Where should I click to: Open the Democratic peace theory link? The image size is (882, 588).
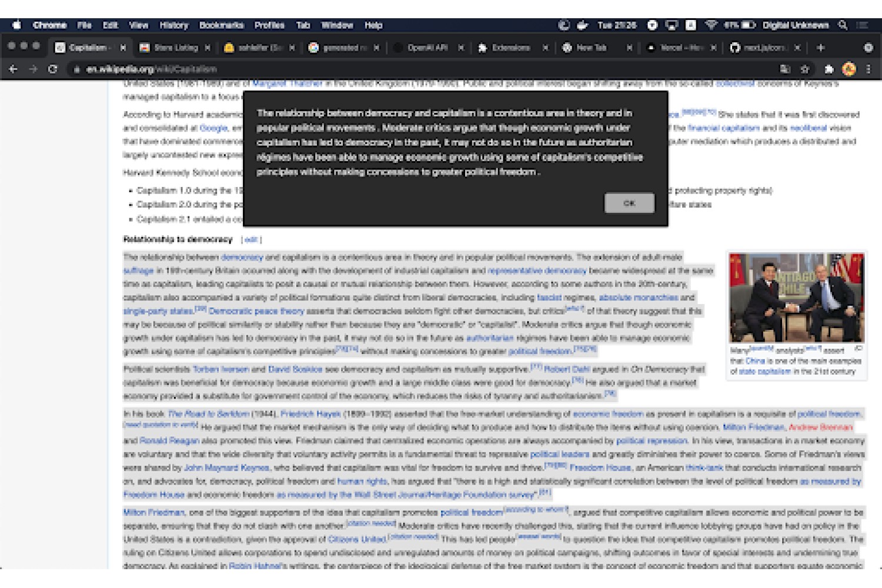click(x=256, y=311)
